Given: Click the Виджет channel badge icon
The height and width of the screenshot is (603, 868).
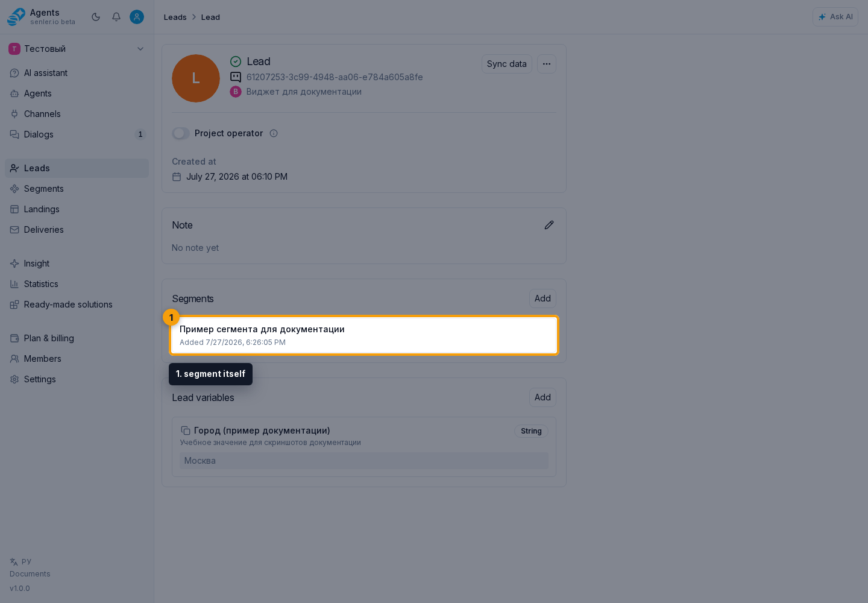Looking at the screenshot, I should [x=236, y=92].
